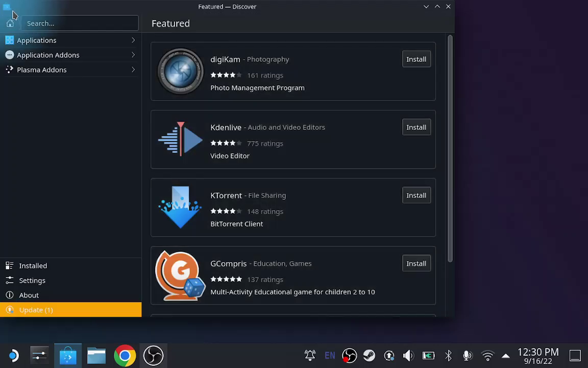This screenshot has height=368, width=588.
Task: Open System Settings from the taskbar
Action: click(39, 355)
